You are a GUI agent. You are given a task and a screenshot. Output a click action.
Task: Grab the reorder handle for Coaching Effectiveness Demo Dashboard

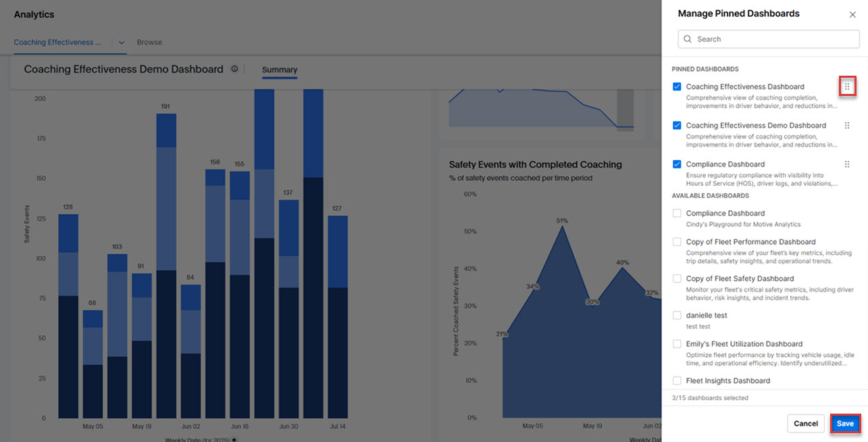pos(847,125)
